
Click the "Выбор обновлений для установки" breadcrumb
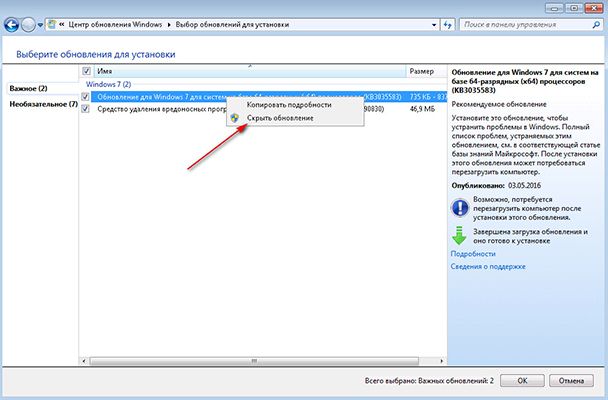tap(232, 24)
